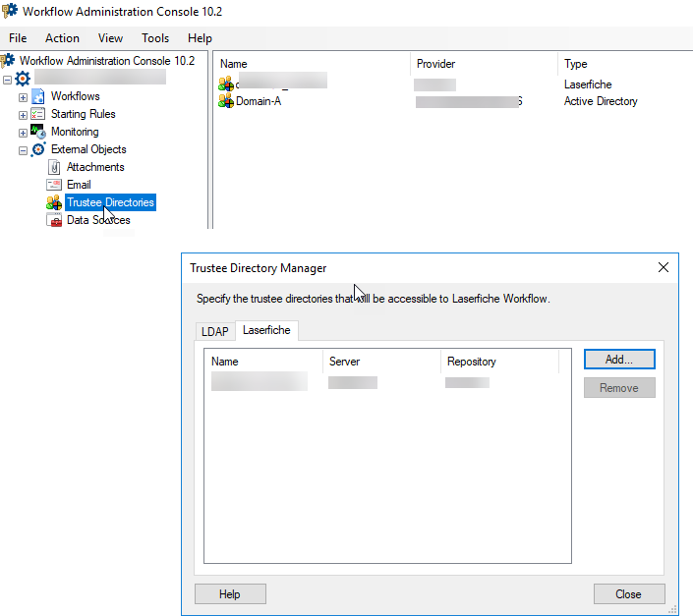Collapse the External Objects node

point(23,150)
